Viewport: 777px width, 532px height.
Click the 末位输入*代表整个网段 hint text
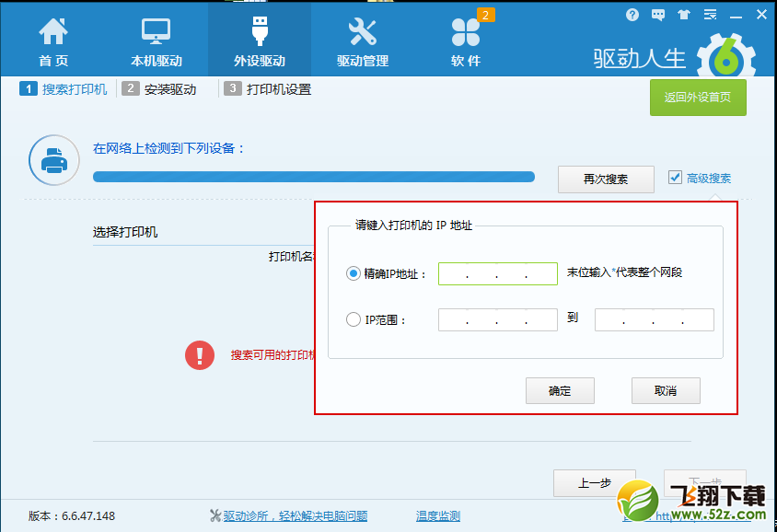pos(624,272)
